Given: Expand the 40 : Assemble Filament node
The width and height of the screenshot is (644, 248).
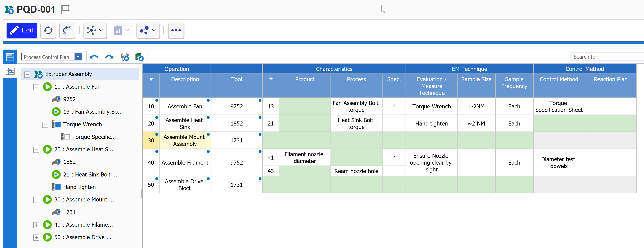Looking at the screenshot, I should point(36,225).
